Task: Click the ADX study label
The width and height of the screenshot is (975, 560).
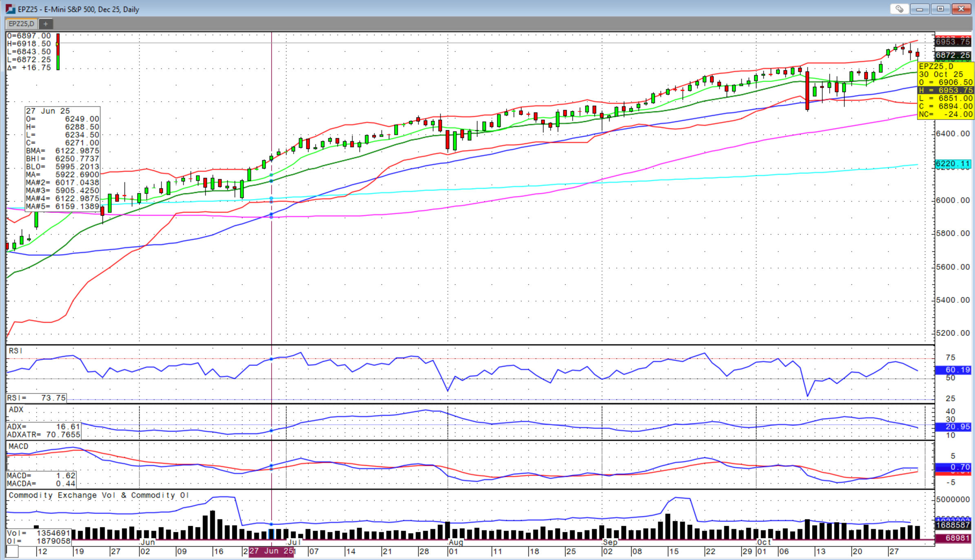Action: [16, 409]
